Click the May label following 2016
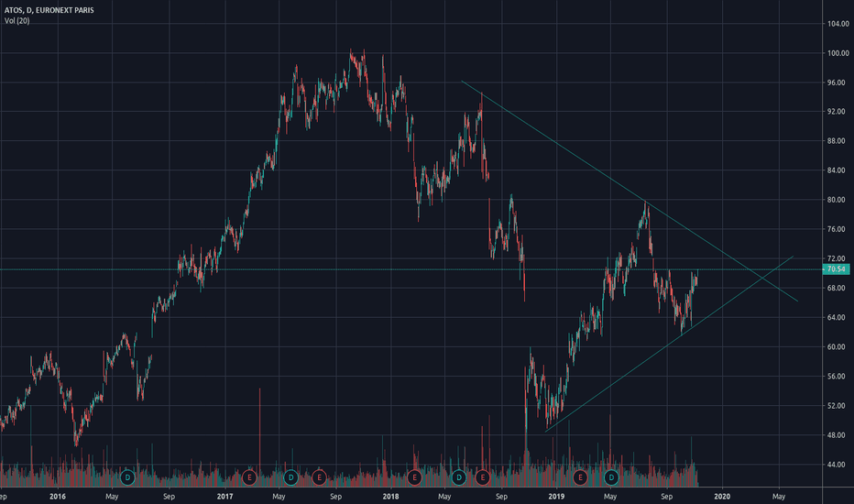Image resolution: width=854 pixels, height=504 pixels. [112, 497]
